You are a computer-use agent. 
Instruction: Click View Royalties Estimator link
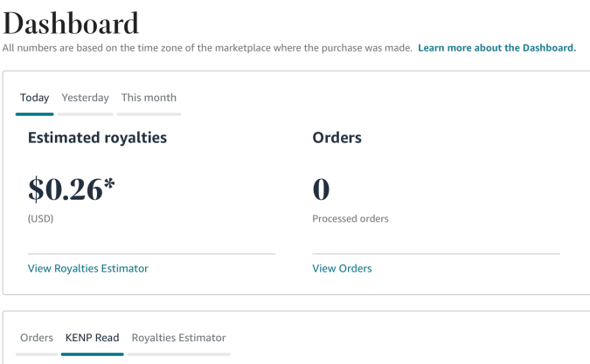coord(88,269)
